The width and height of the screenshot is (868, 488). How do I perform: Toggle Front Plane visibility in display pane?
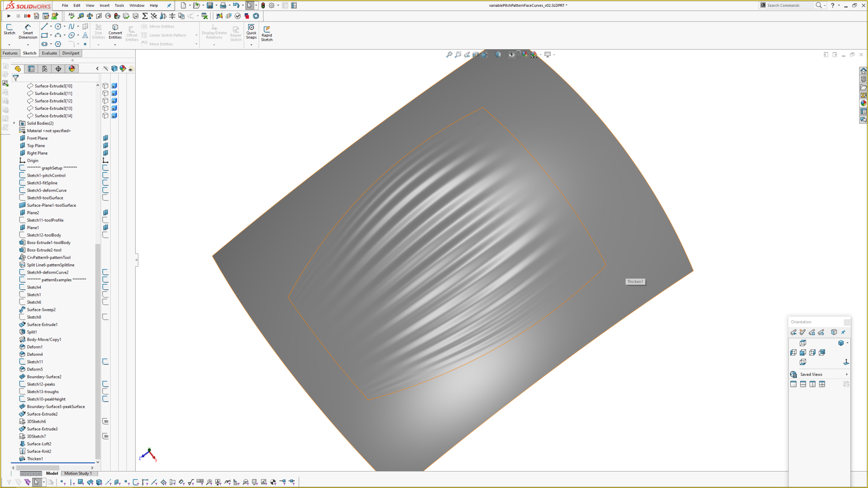106,138
